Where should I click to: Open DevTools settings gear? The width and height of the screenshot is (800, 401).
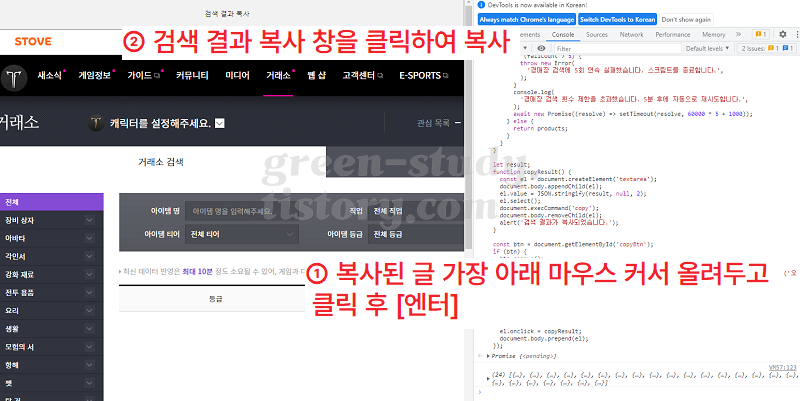783,34
